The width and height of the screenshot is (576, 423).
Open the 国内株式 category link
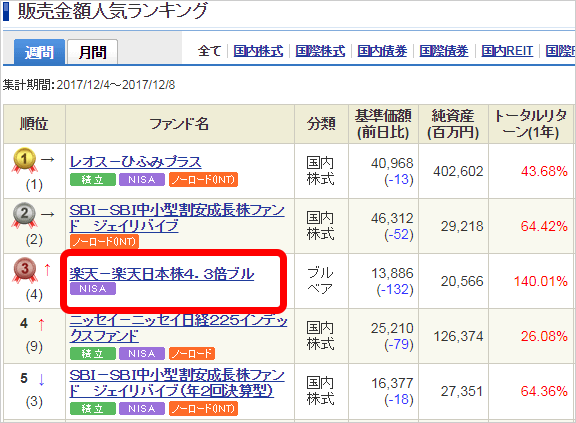(258, 51)
